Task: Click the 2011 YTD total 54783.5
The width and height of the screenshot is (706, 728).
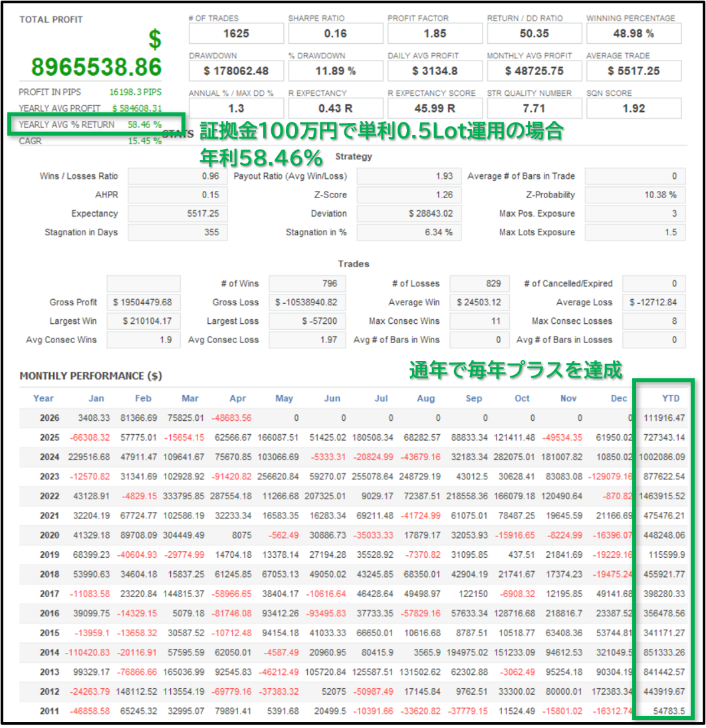Action: click(x=669, y=711)
